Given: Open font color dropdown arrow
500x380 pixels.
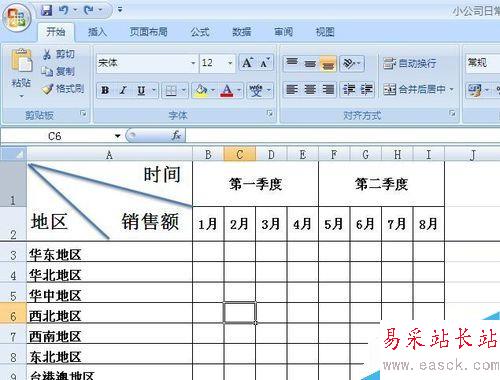Looking at the screenshot, I should coord(239,90).
